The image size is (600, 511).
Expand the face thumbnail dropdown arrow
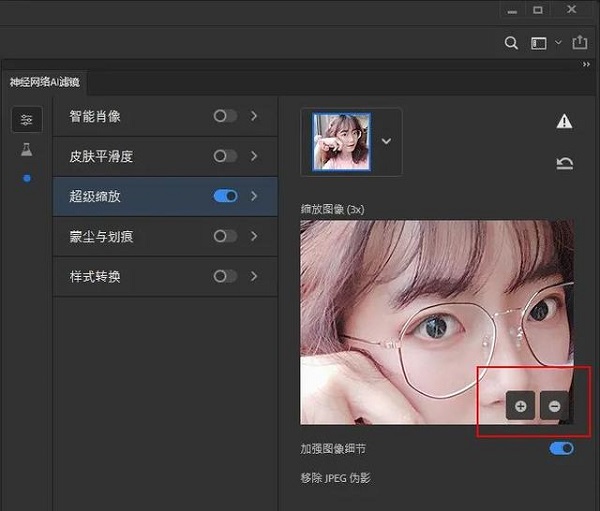386,141
